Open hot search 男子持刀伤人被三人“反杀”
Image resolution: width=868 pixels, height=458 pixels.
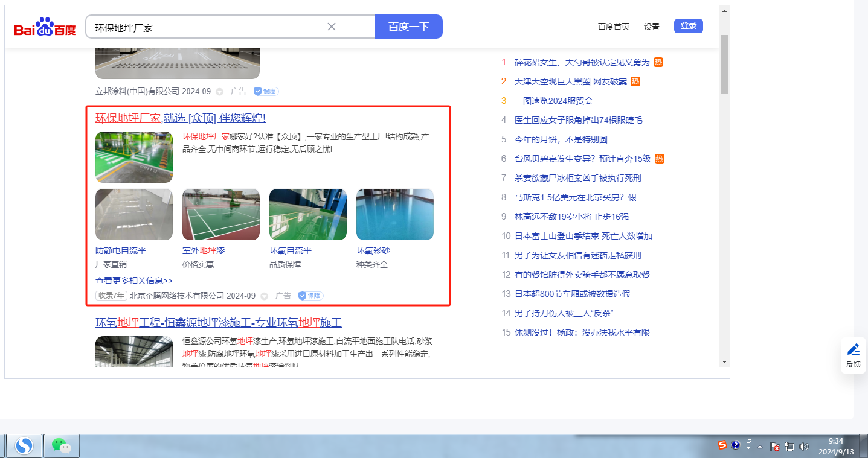click(565, 313)
